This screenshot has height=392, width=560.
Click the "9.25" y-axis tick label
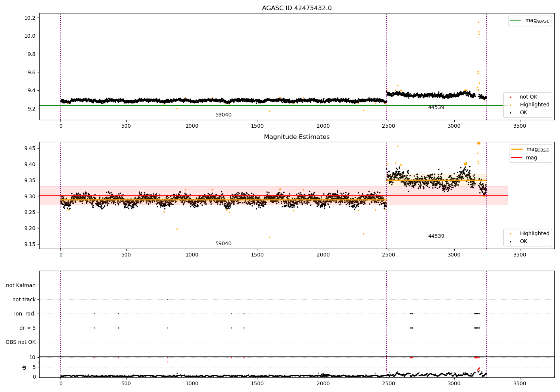click(x=30, y=212)
